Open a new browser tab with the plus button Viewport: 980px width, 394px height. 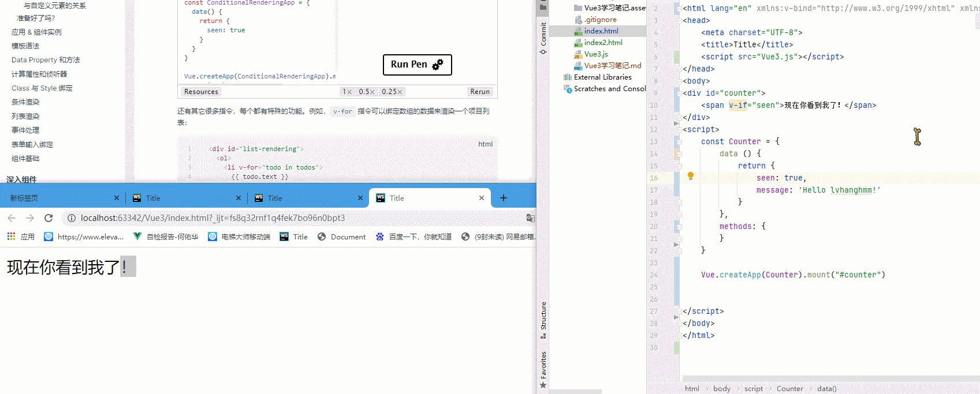tap(504, 198)
